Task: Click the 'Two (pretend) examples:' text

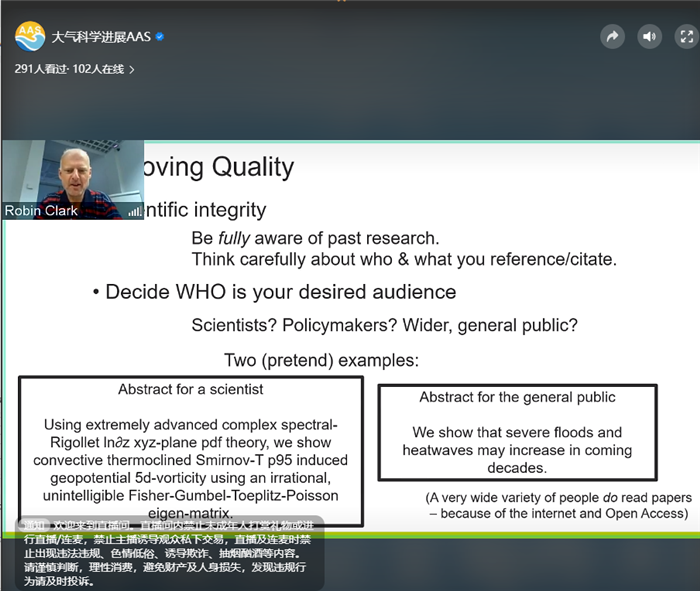Action: [x=321, y=360]
